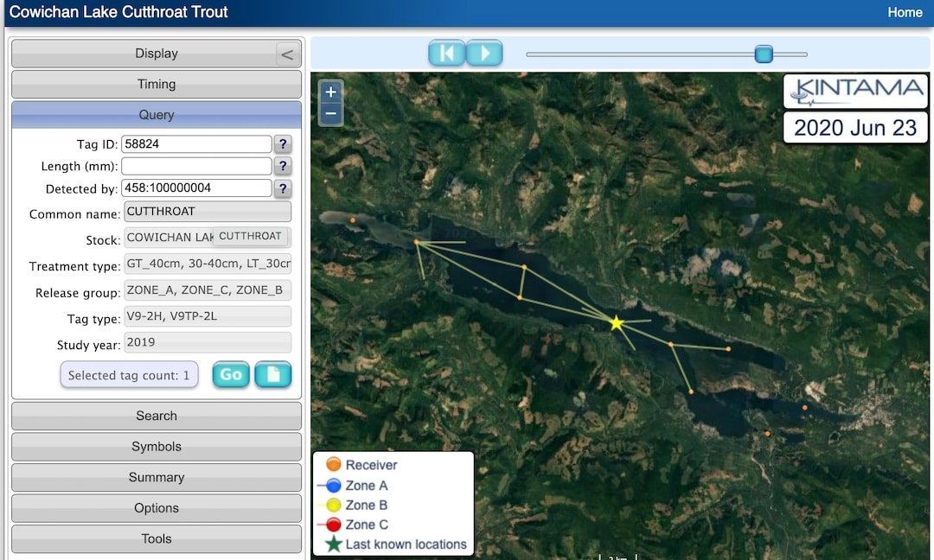Click the timeline slider handle
This screenshot has width=934, height=560.
(x=763, y=54)
